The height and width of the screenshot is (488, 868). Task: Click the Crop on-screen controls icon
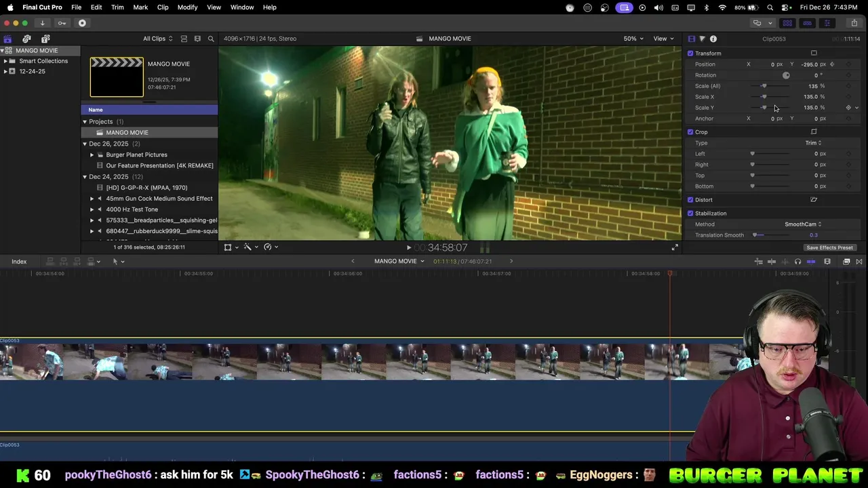pos(814,131)
